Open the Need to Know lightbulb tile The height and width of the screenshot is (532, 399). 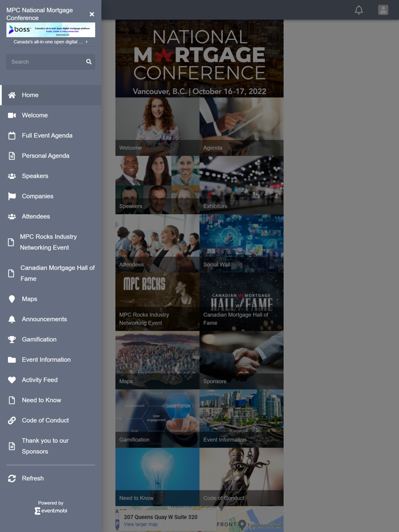157,477
